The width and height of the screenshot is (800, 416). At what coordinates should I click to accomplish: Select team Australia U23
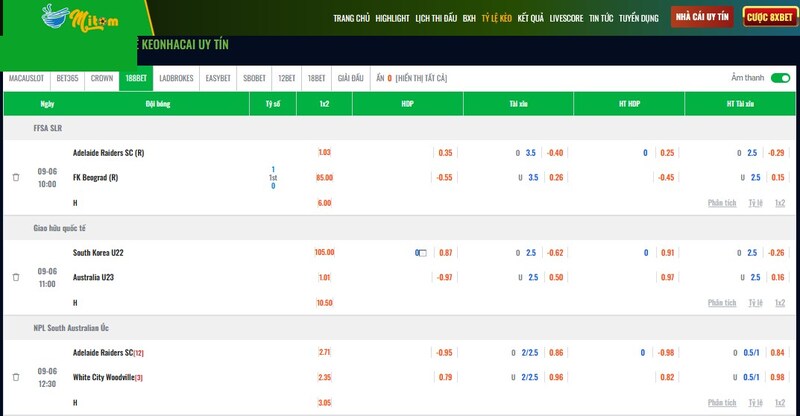93,277
